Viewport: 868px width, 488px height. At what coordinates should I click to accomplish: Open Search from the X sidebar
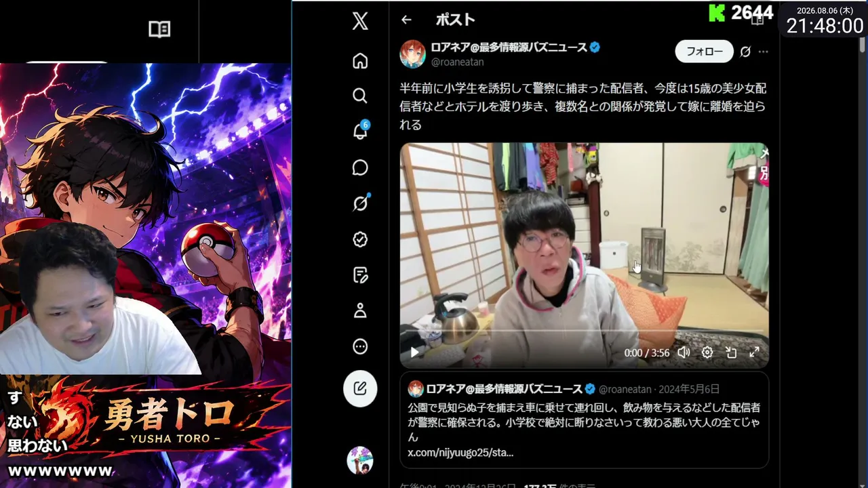360,96
